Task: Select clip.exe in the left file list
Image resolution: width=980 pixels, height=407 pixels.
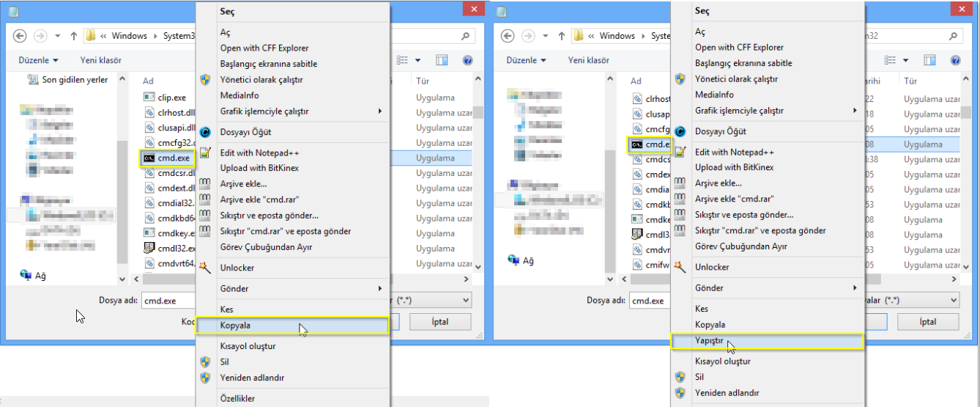Action: click(173, 97)
